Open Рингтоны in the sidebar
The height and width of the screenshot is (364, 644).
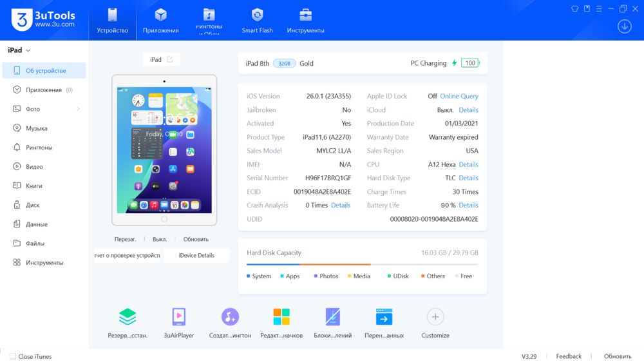pyautogui.click(x=44, y=147)
